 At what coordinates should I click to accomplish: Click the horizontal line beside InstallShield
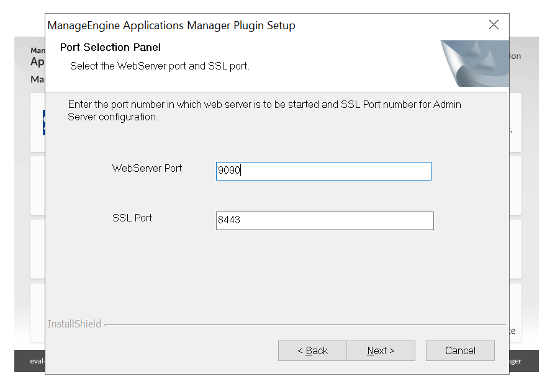click(x=304, y=324)
